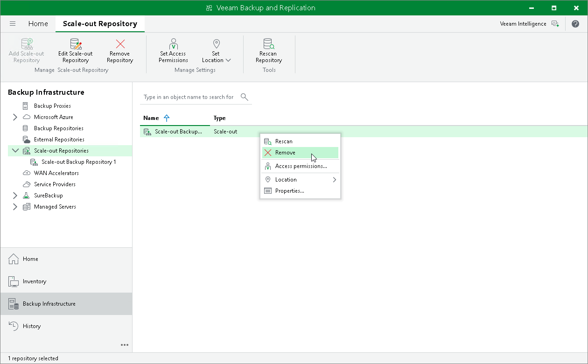Switch to the Home tab
Viewport: 588px width, 364px height.
coord(38,24)
